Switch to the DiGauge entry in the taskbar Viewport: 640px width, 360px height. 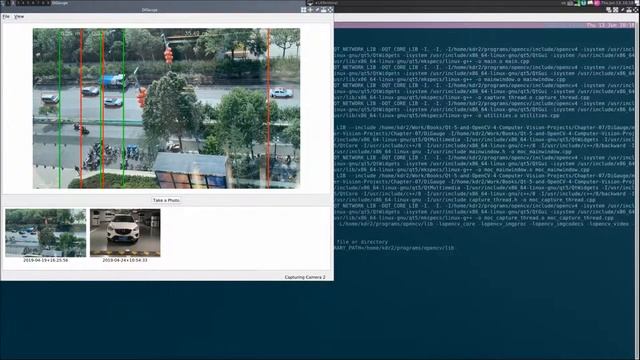[x=60, y=3]
